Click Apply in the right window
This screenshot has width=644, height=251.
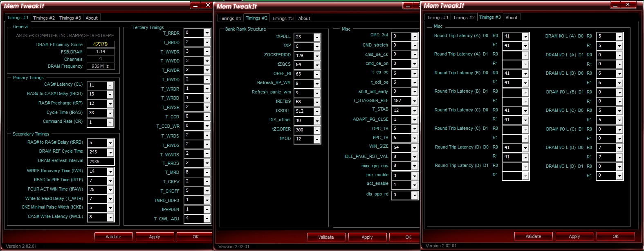(x=574, y=236)
